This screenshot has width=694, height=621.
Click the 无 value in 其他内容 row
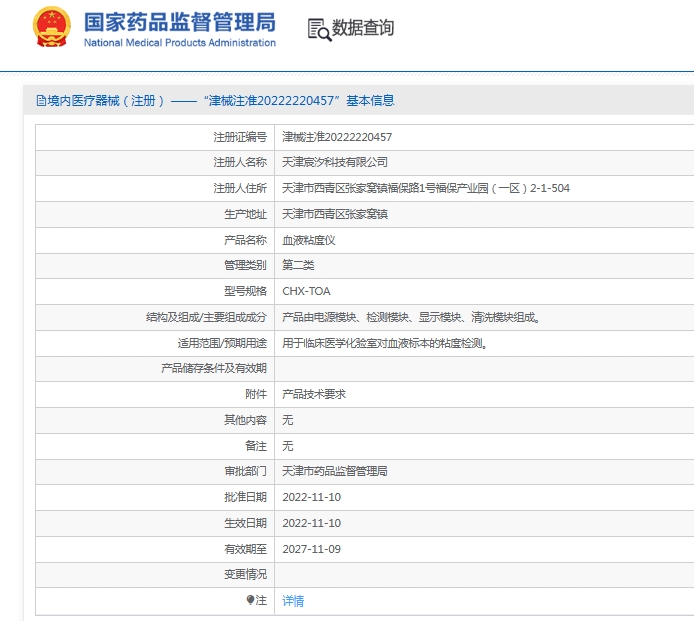[x=288, y=420]
